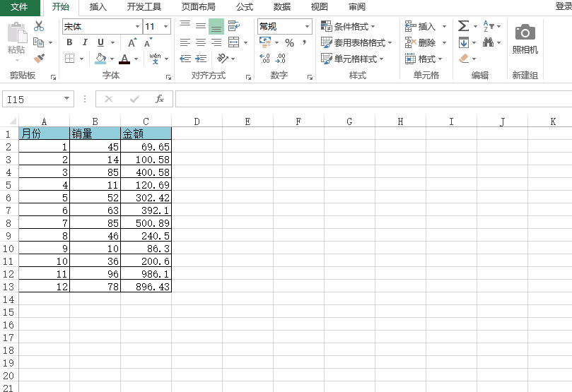Open the font name dropdown 宋体
572x392 pixels.
coord(138,27)
